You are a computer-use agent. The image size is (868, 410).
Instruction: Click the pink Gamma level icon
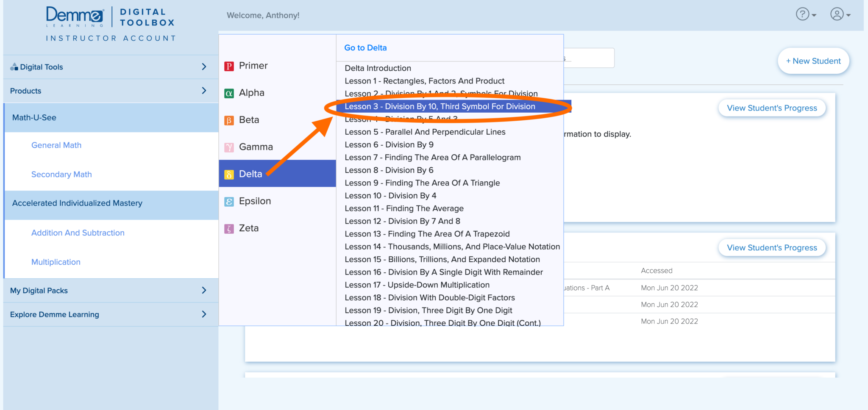tap(229, 147)
